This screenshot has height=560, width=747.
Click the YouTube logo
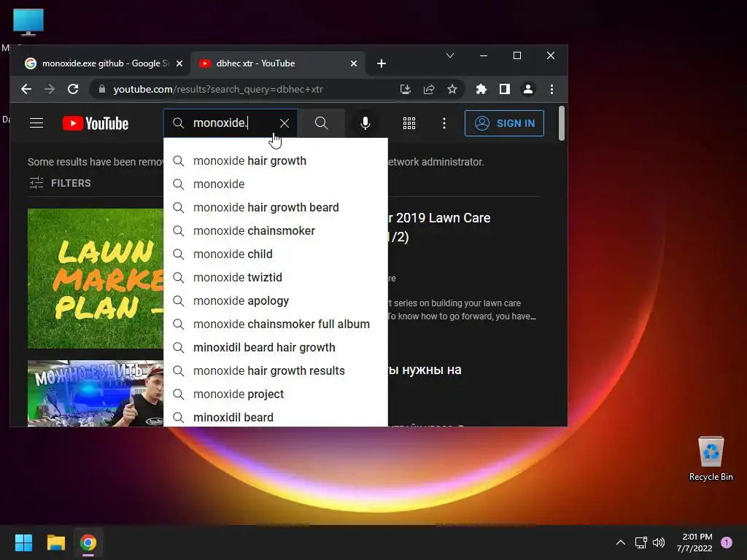click(x=96, y=123)
